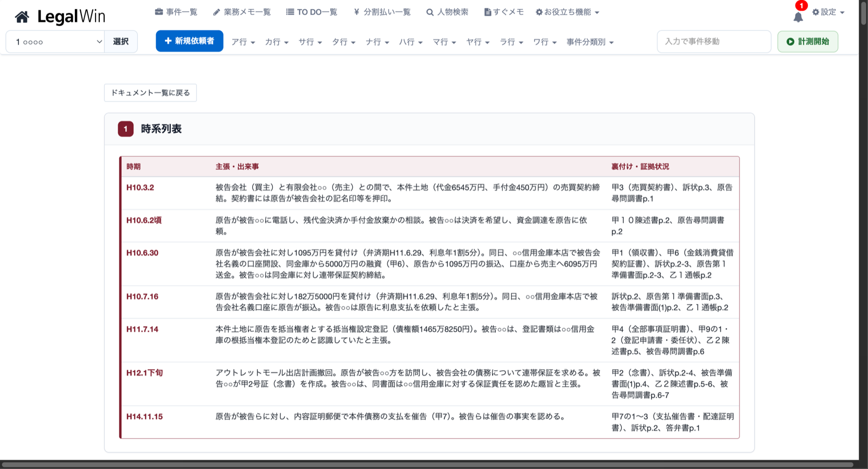Viewport: 868px width, 469px height.
Task: Click 新規依頼者 new client button
Action: click(x=189, y=41)
